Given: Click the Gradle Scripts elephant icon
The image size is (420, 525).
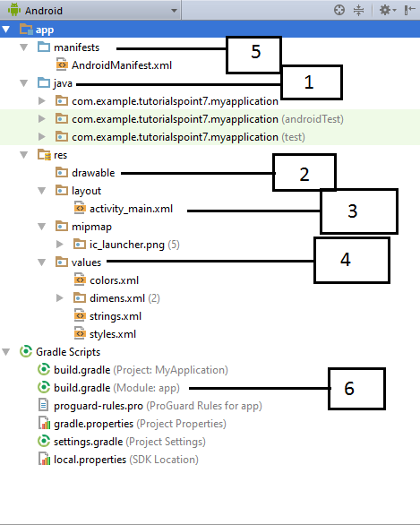Looking at the screenshot, I should click(25, 351).
